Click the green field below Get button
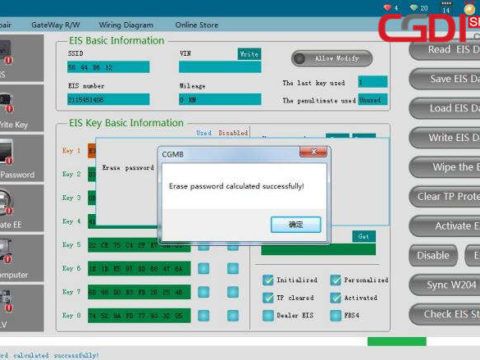 point(318,249)
